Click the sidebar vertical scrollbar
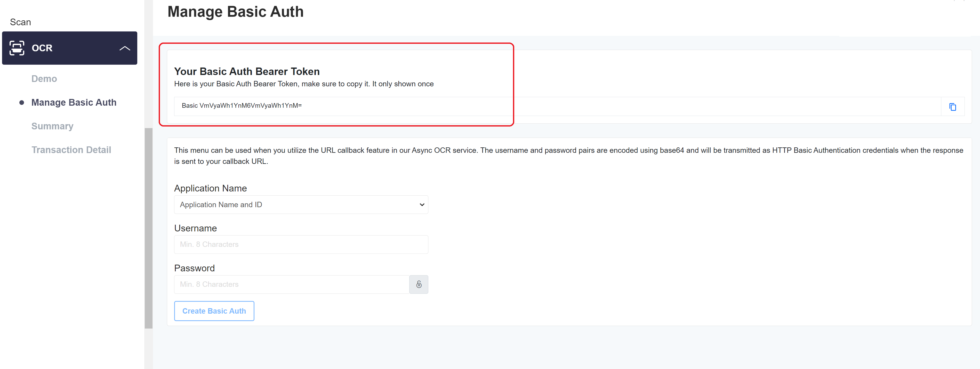The height and width of the screenshot is (369, 980). point(148,228)
